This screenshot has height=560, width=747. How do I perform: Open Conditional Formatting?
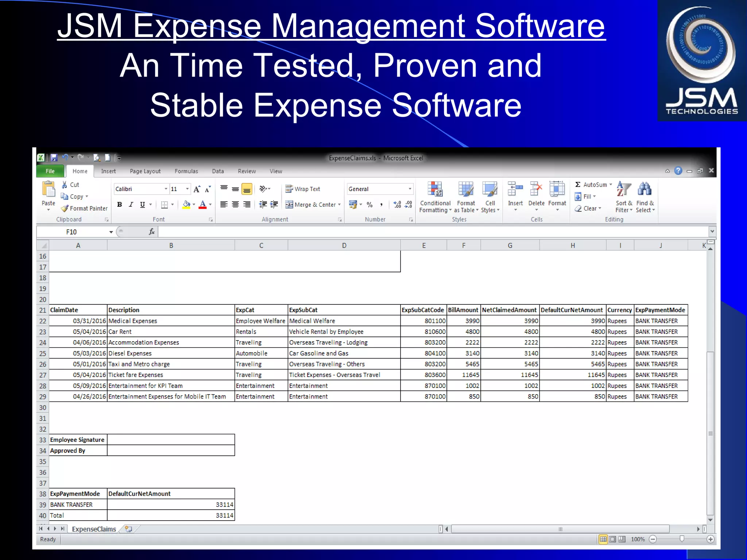pos(435,197)
